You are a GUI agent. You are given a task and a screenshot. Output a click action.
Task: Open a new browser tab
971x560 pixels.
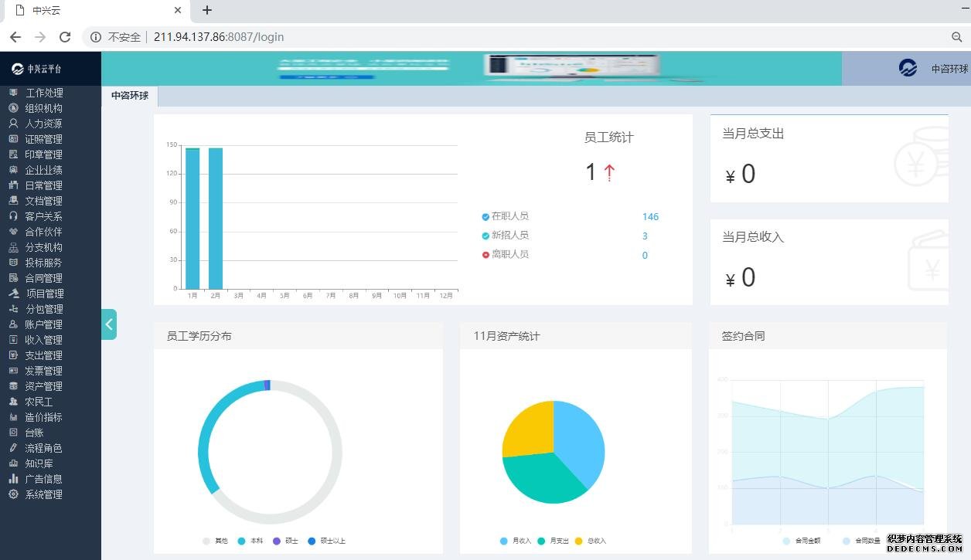207,11
